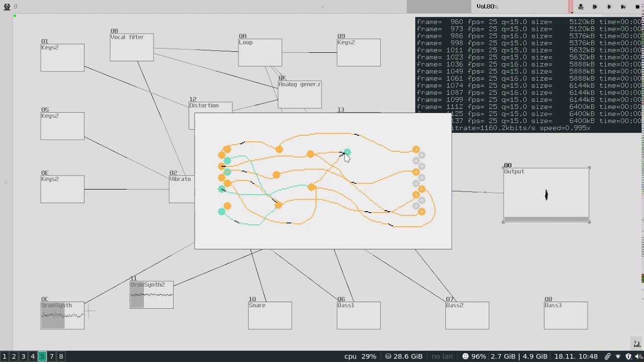This screenshot has width=644, height=362.
Task: Select the Snare module
Action: 270,316
